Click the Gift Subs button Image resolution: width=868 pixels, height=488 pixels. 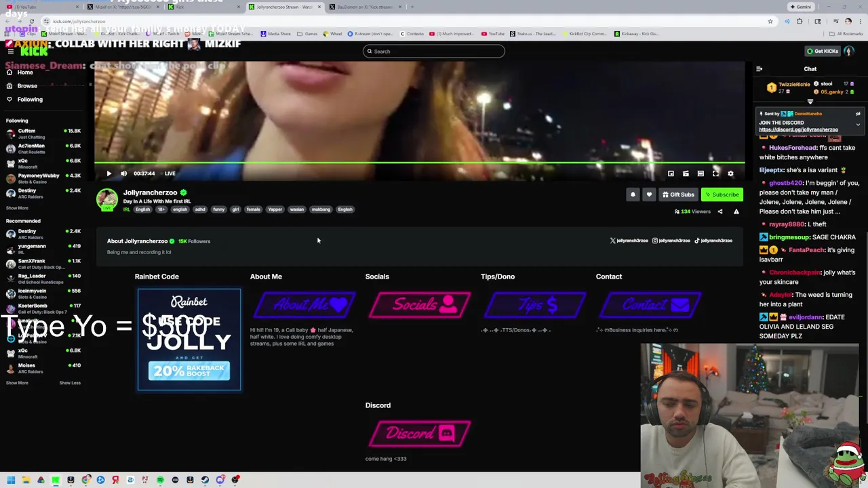[x=678, y=195]
